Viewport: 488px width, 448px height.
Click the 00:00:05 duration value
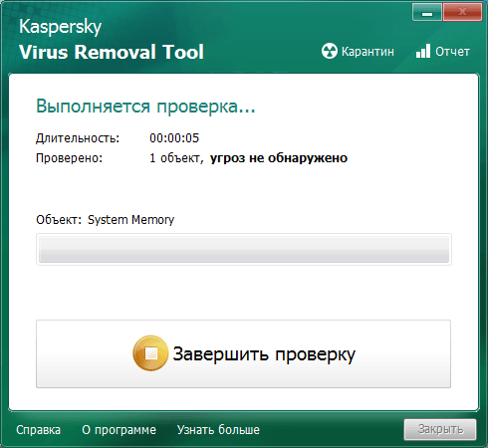[x=174, y=138]
